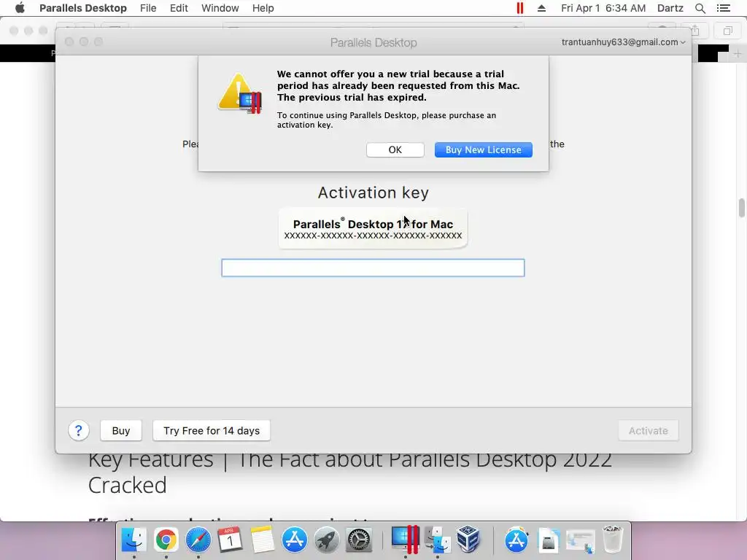Screen dimensions: 747x560
Task: Click the date and time in menu bar
Action: [603, 8]
